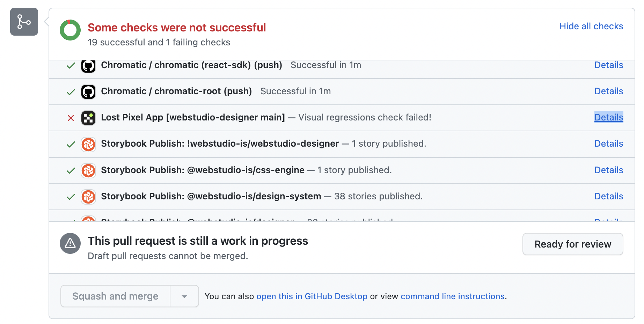Click the red X failed check icon
Viewport: 644px width, 324px height.
click(71, 118)
